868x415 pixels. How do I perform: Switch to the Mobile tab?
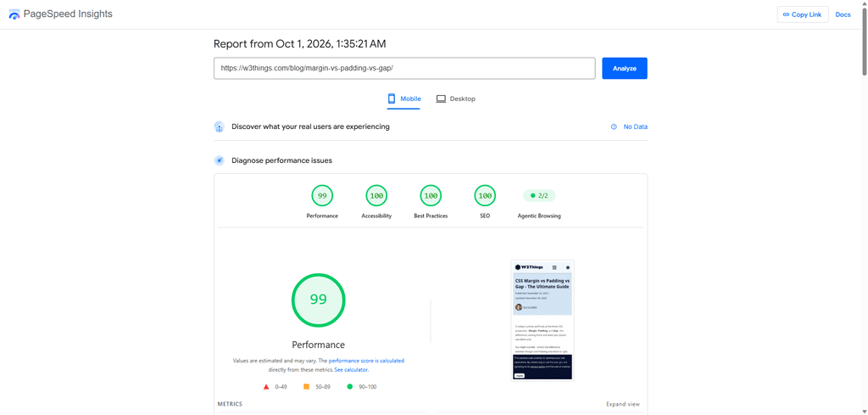403,98
